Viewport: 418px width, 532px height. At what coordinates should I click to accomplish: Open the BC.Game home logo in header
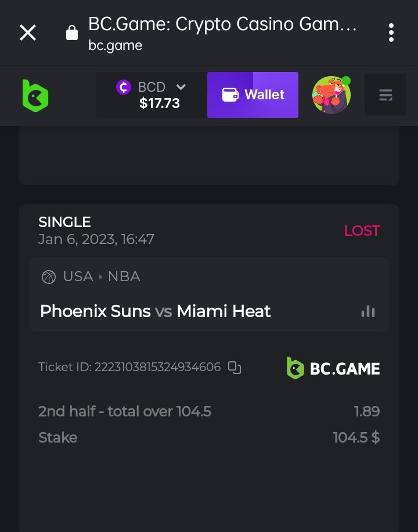[35, 95]
